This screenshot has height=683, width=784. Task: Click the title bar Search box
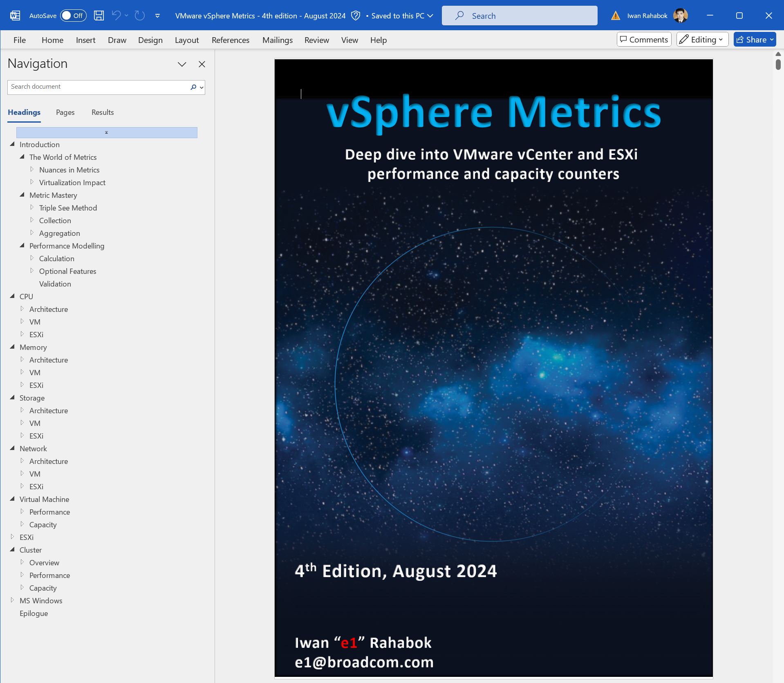click(520, 16)
